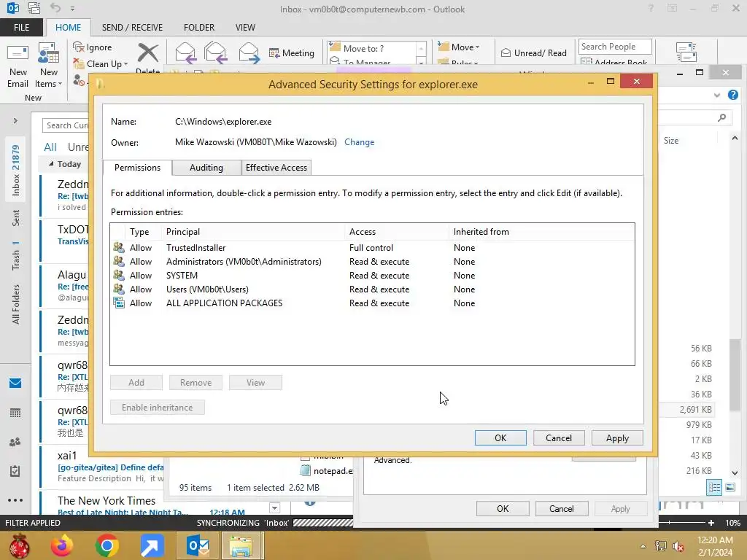
Task: Launch Google Chrome from the taskbar
Action: pyautogui.click(x=107, y=545)
